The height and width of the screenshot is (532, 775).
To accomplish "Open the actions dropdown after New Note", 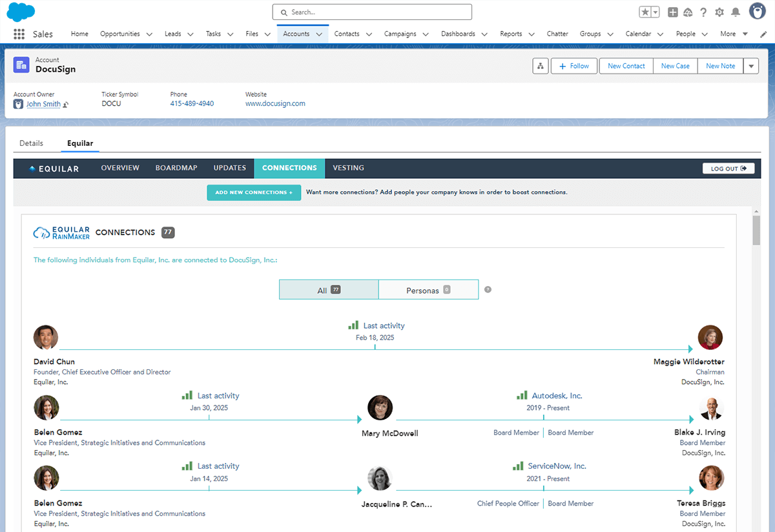I will click(751, 66).
